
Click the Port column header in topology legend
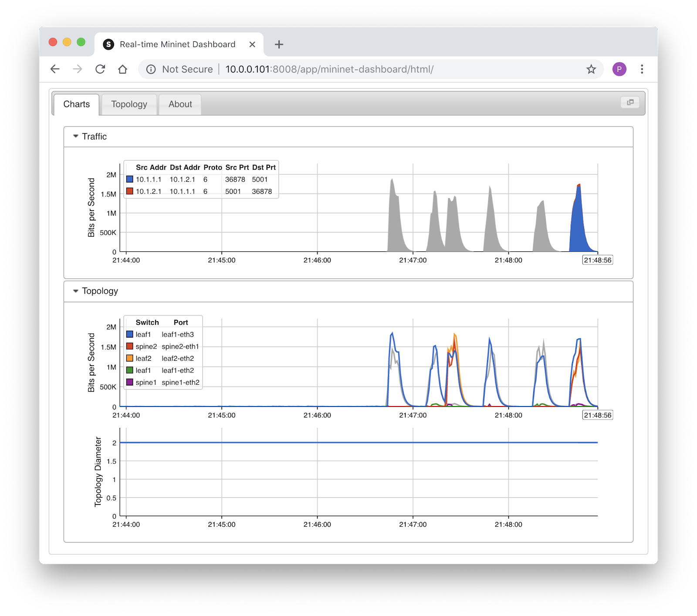[181, 322]
